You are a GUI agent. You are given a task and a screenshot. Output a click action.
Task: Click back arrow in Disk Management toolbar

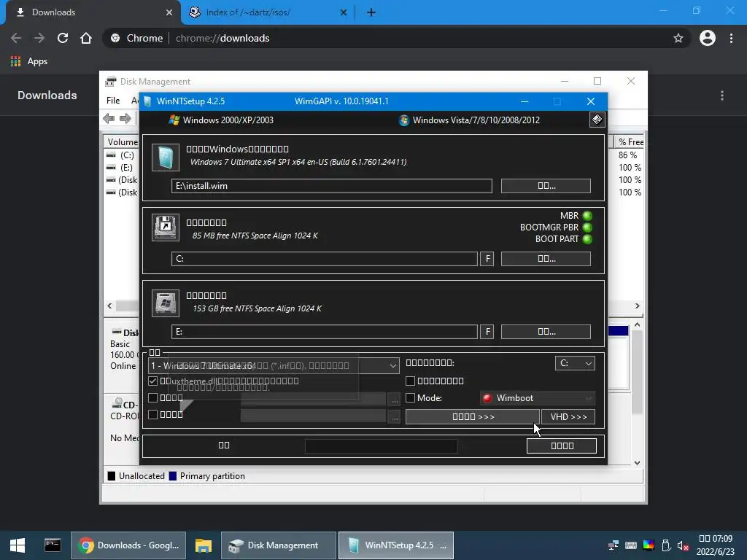(109, 119)
